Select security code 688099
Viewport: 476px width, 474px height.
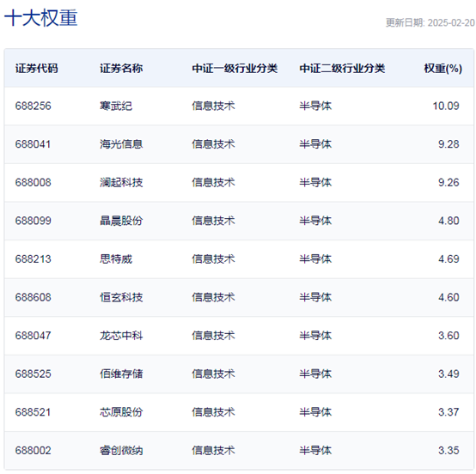click(x=34, y=221)
